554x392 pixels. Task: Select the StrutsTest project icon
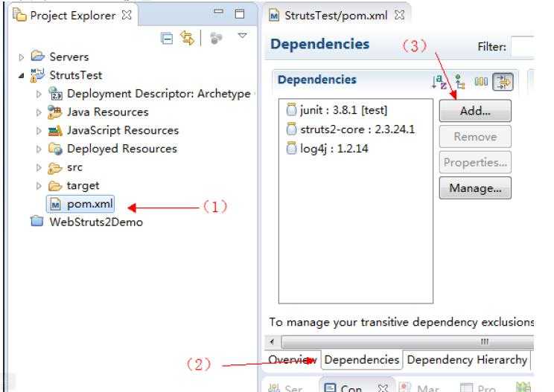point(37,75)
